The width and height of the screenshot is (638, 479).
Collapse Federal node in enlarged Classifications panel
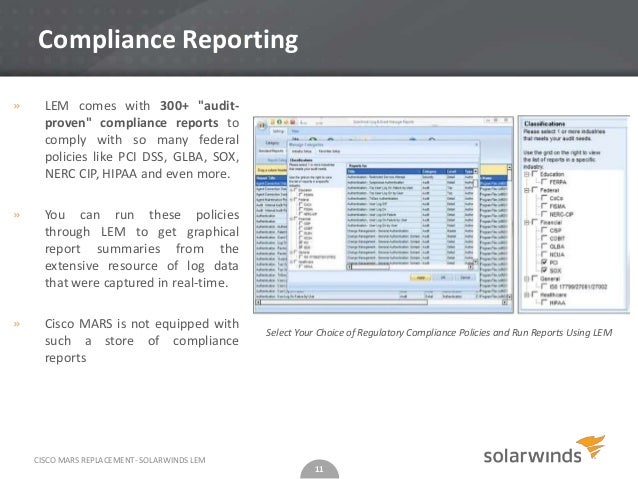click(x=527, y=190)
